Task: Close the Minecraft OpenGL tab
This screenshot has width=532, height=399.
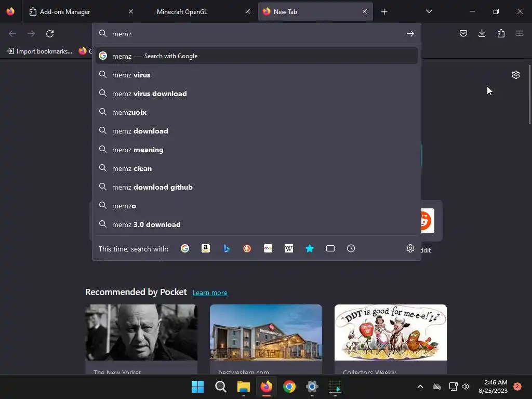Action: click(x=248, y=11)
